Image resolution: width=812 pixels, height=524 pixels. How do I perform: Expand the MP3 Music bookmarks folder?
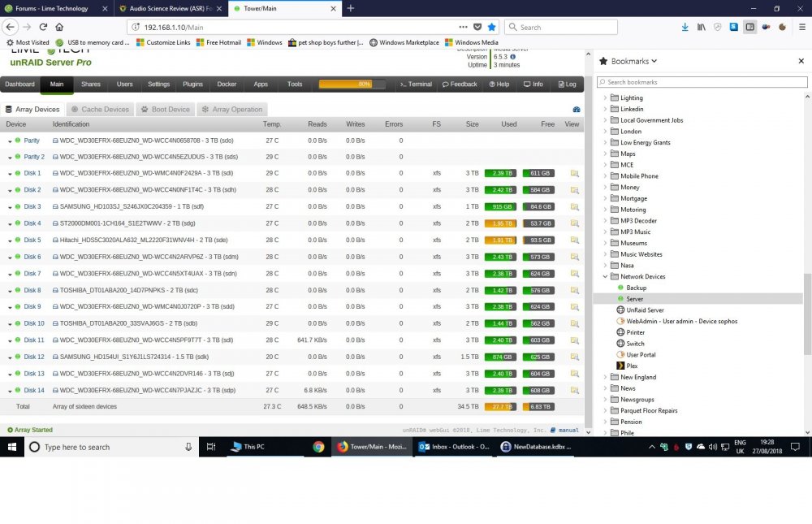[605, 232]
